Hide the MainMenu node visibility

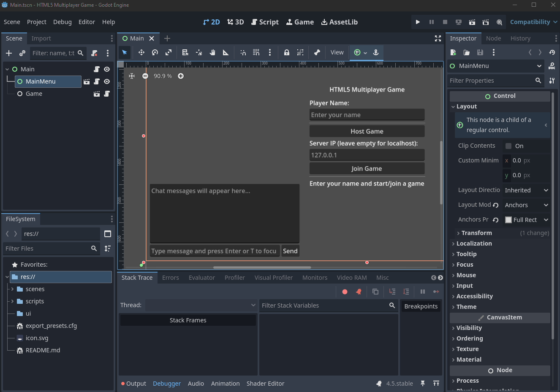[x=107, y=81]
